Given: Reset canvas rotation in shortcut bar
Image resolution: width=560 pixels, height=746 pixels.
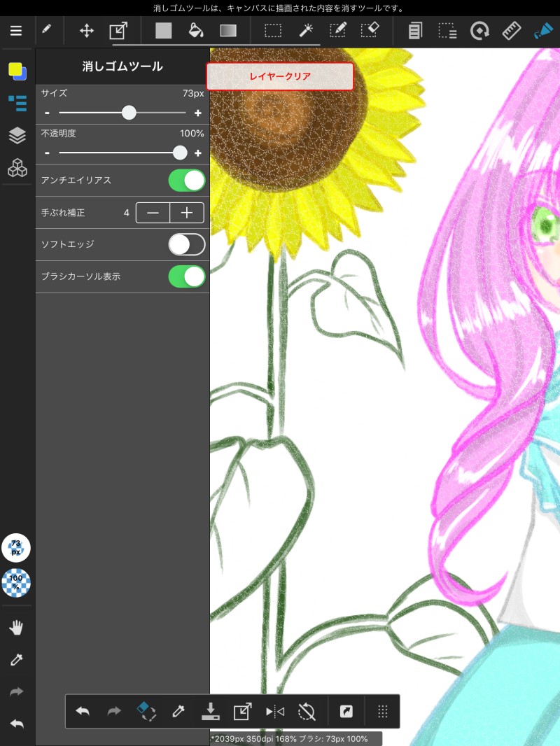Looking at the screenshot, I should click(x=307, y=711).
